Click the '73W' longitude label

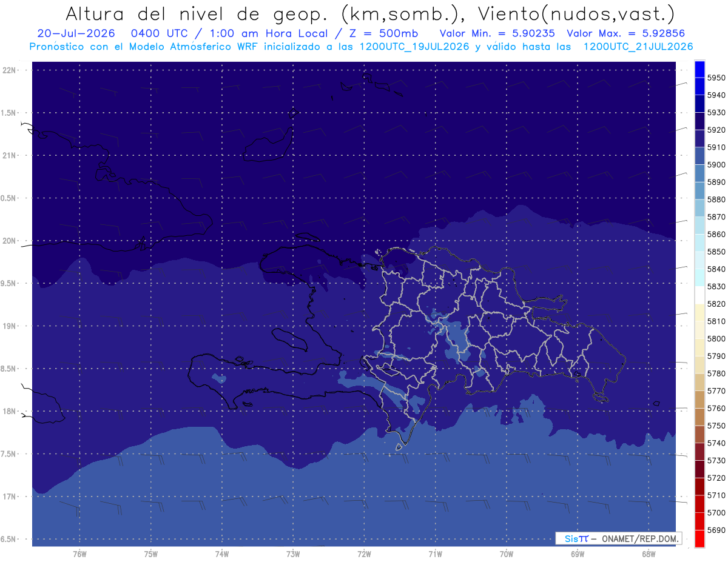coord(293,554)
